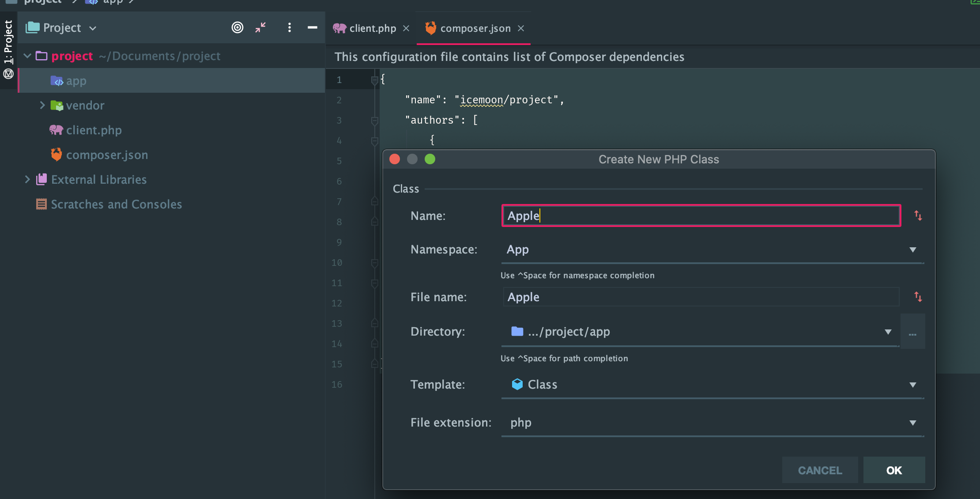980x499 pixels.
Task: Close the composer.json tab
Action: point(521,29)
